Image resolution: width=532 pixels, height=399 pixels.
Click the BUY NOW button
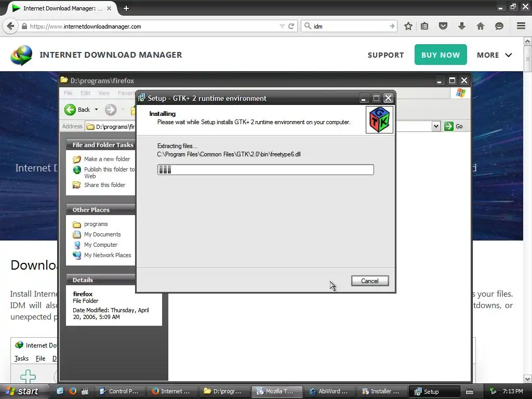[441, 55]
